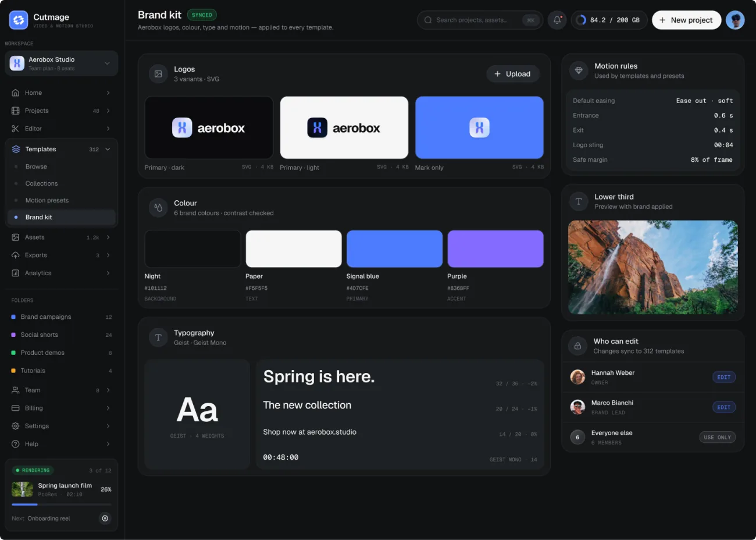
Task: Click the Analytics chart icon
Action: click(x=16, y=273)
